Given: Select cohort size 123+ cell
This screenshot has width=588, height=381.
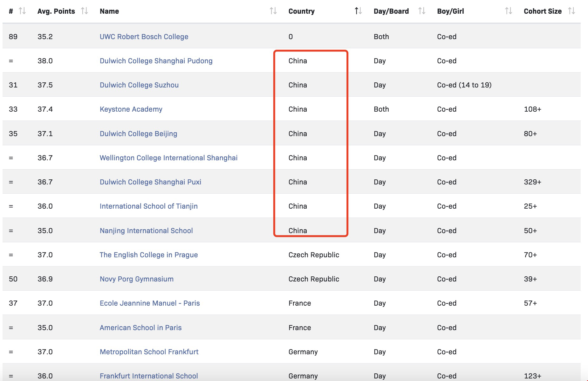Looking at the screenshot, I should [x=533, y=376].
